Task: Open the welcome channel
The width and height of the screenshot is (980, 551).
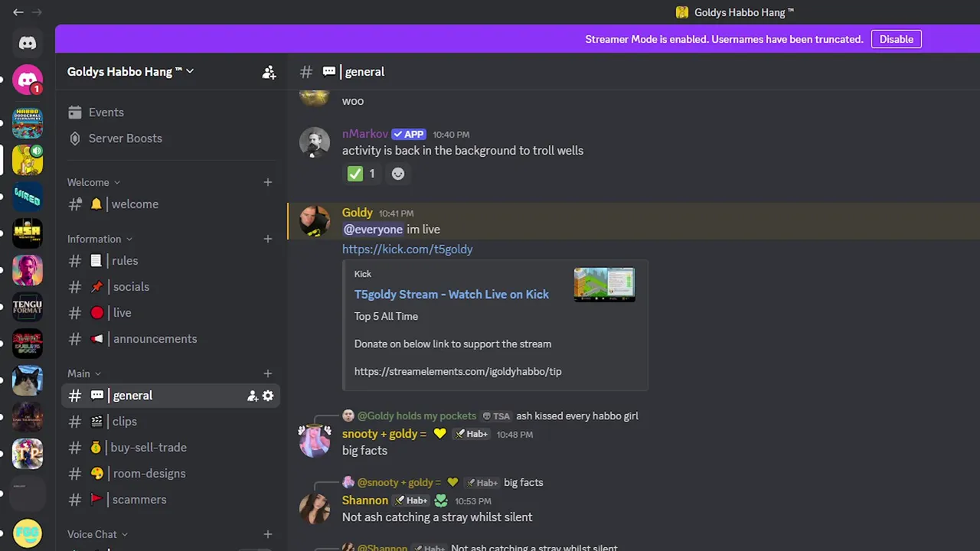Action: 170,204
